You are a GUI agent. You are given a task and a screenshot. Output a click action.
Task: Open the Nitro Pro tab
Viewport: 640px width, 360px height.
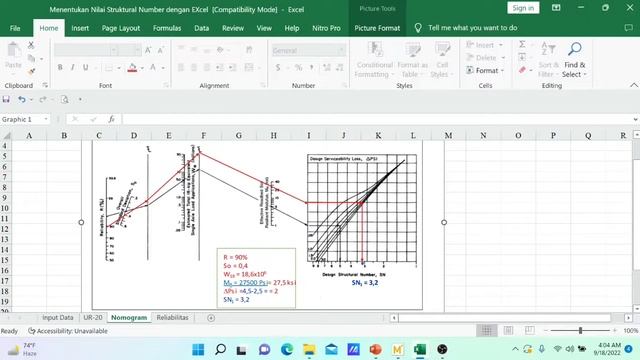[x=326, y=28]
